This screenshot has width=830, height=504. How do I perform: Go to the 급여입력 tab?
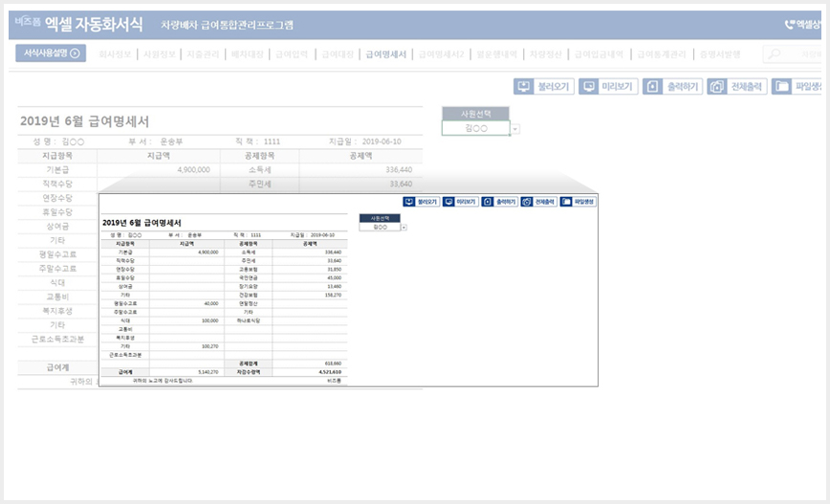point(292,54)
